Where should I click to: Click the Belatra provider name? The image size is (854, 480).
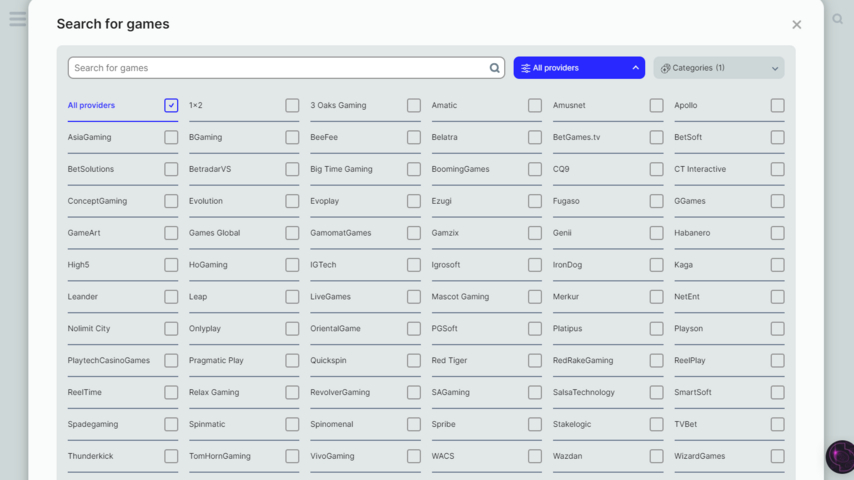point(444,137)
